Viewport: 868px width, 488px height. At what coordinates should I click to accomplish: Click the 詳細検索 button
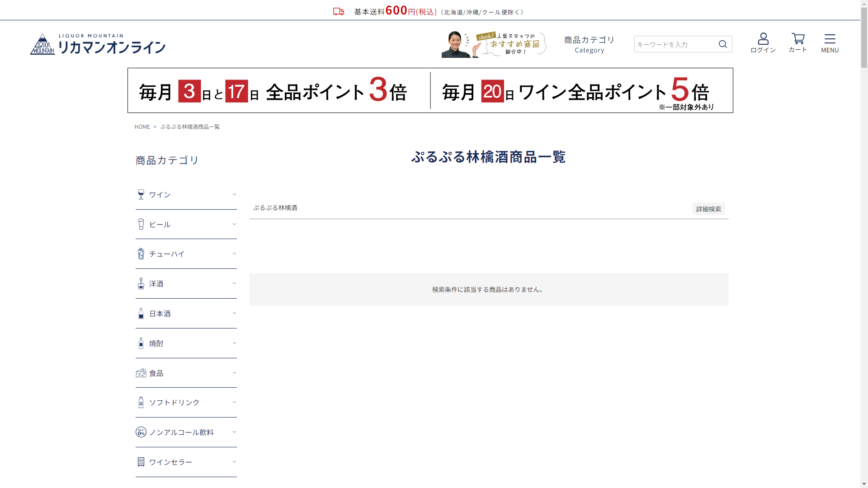point(708,209)
